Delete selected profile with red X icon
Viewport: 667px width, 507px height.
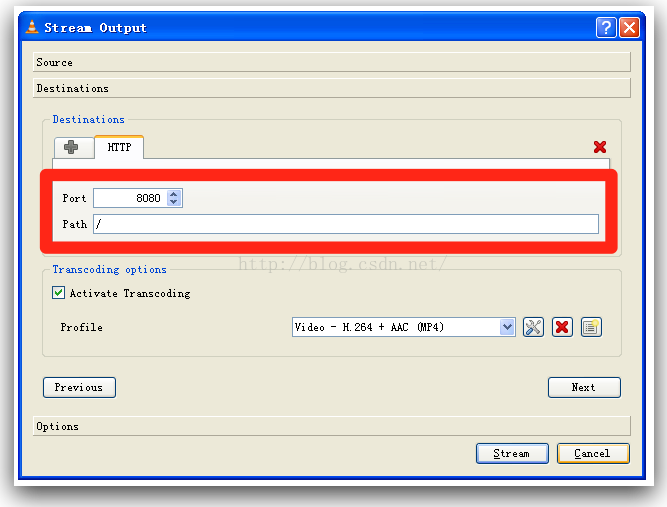click(x=562, y=327)
